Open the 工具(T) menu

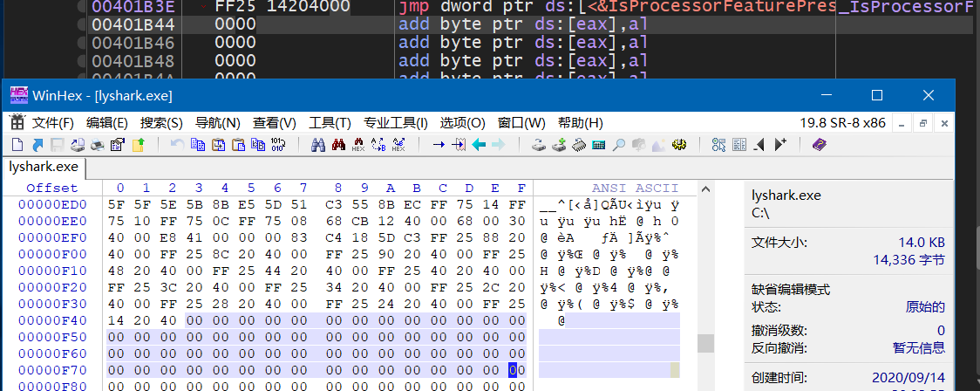coord(330,122)
